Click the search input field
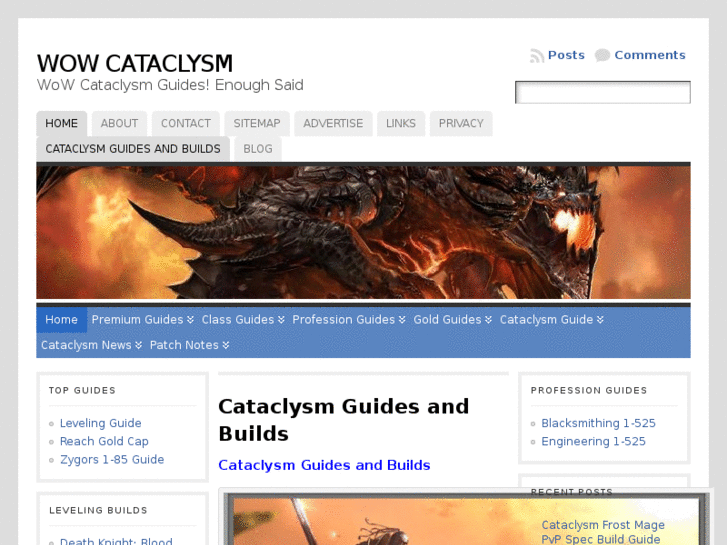Screen dimensions: 727x545 click(603, 92)
